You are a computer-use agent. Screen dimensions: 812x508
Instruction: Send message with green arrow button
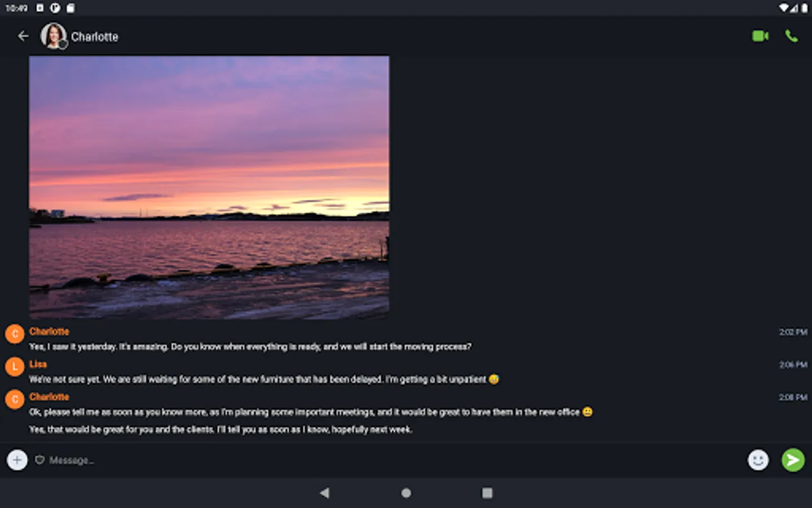[x=793, y=460]
